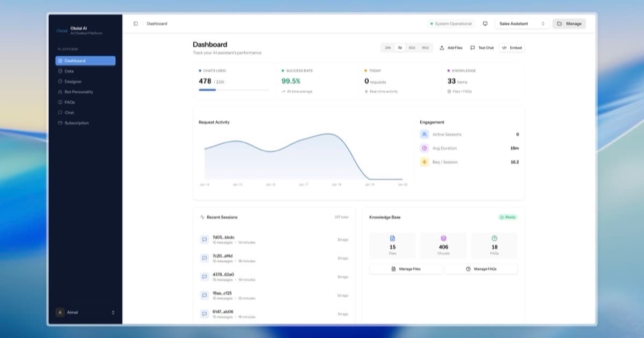The width and height of the screenshot is (644, 338).
Task: Click the 33 items knowledge value
Action: [458, 81]
